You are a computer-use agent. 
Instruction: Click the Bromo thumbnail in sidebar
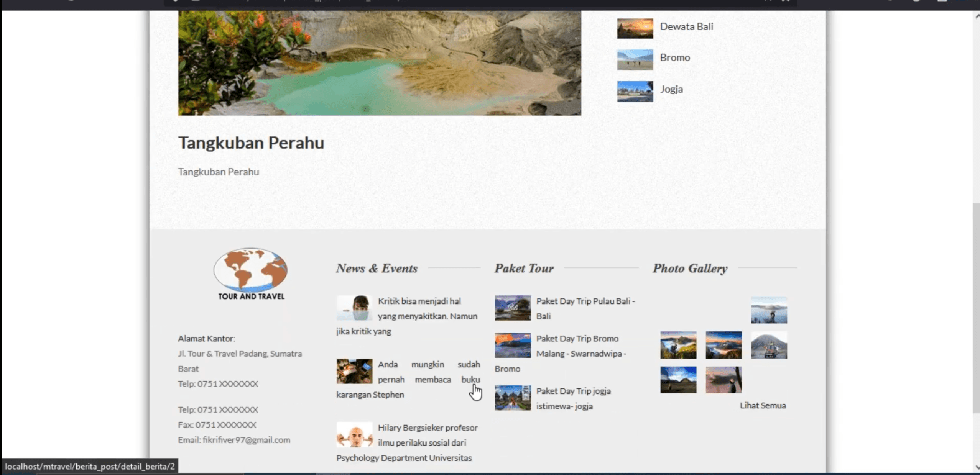coord(635,60)
